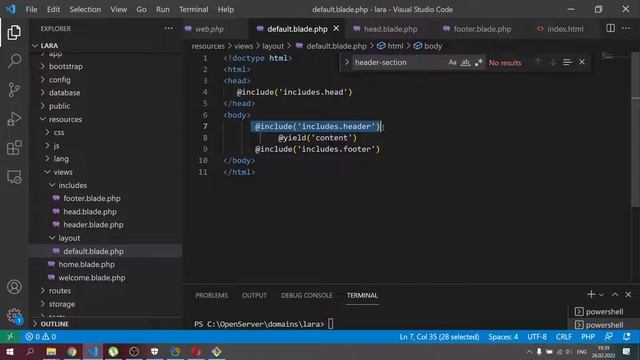This screenshot has width=640, height=360.
Task: Go to previous match arrow
Action: click(538, 62)
